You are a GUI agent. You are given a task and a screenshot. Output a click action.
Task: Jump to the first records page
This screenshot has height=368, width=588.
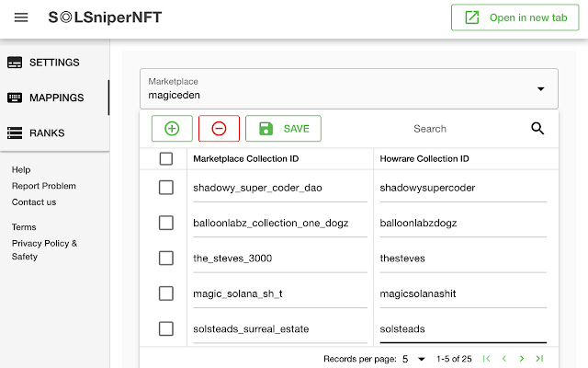(x=487, y=358)
